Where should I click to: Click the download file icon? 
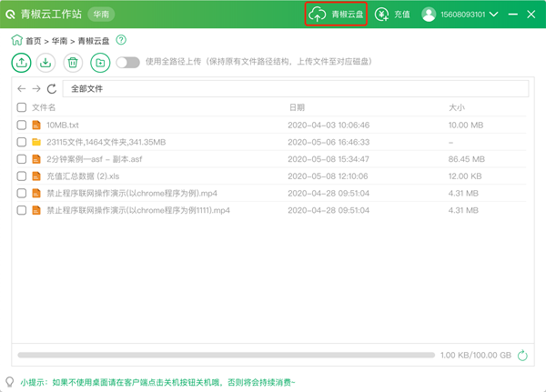[x=46, y=63]
